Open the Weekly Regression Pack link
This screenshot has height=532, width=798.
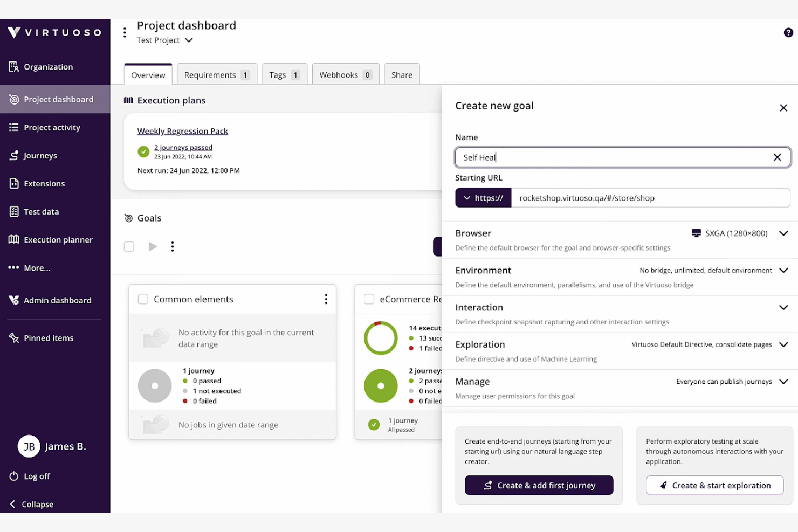click(182, 131)
